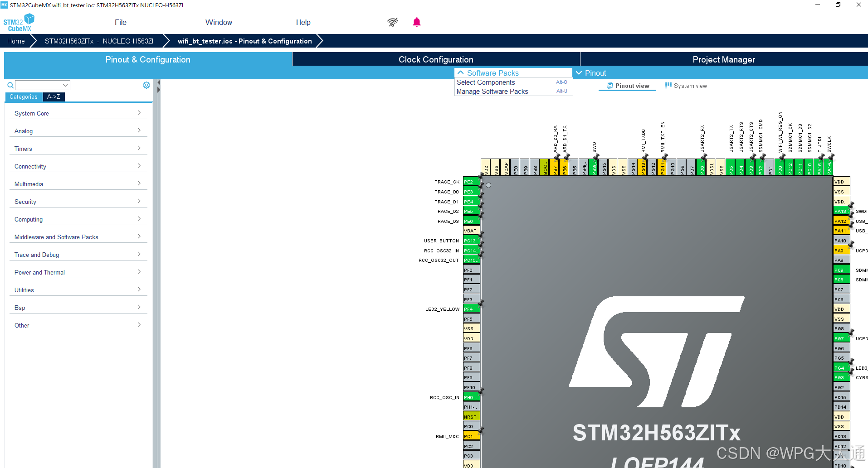Open the categories settings gear icon
Screen dimensions: 868x468
click(x=146, y=85)
